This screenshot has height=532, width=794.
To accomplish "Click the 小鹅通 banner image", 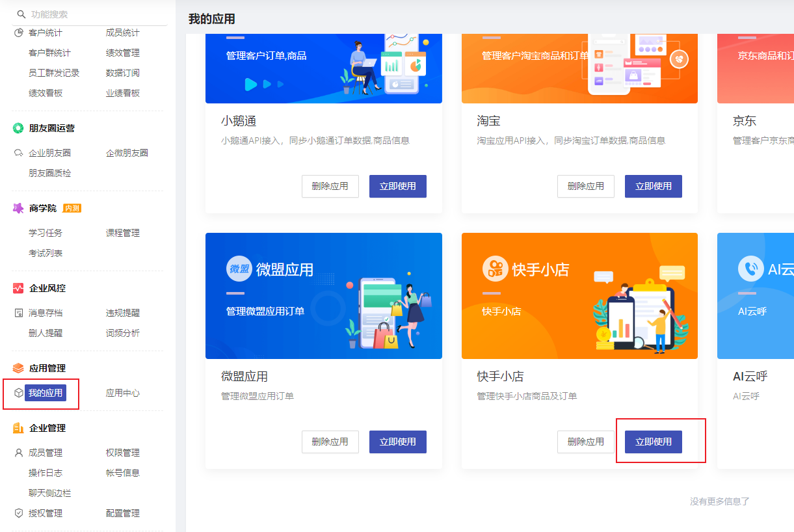I will 324,68.
